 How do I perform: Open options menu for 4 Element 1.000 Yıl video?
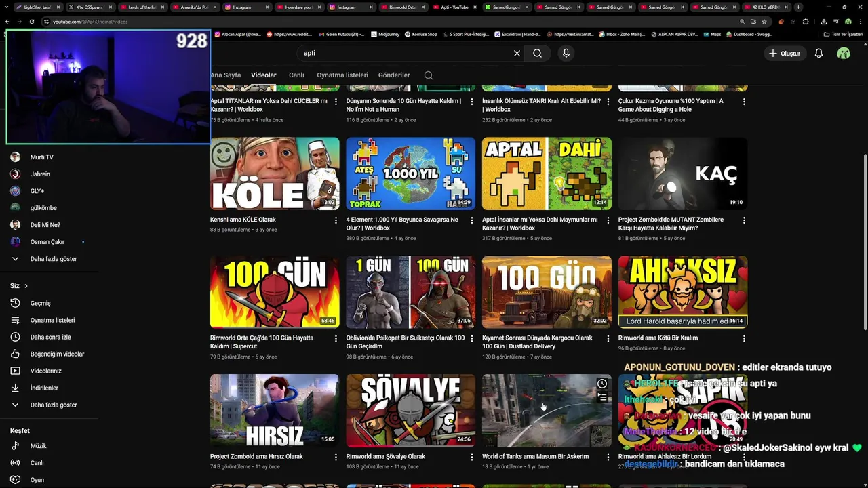click(472, 220)
